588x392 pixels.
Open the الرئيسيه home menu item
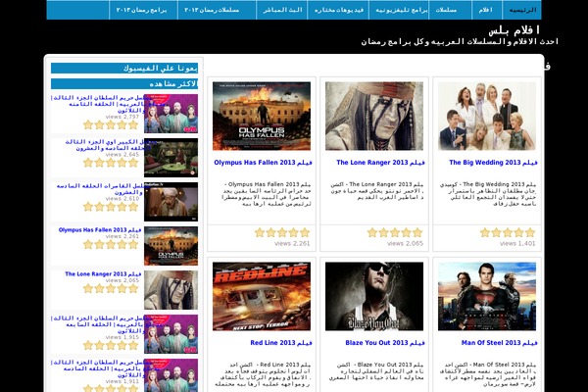(x=522, y=10)
